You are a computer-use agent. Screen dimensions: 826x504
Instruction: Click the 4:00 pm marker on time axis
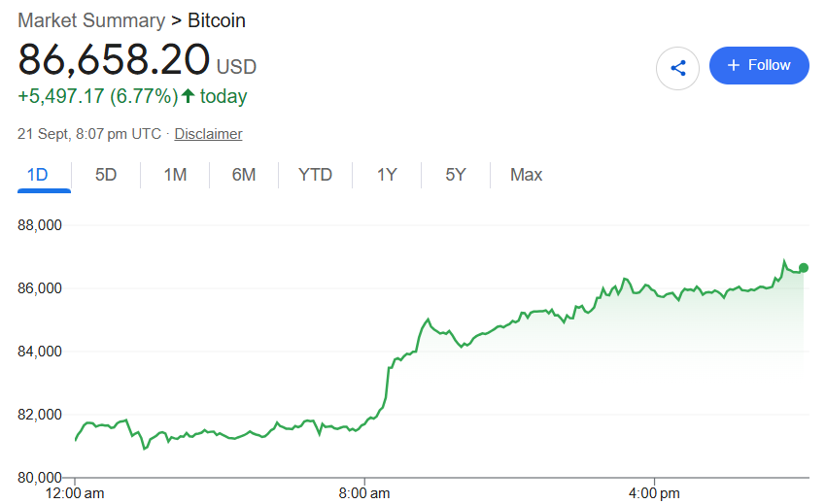tap(654, 493)
